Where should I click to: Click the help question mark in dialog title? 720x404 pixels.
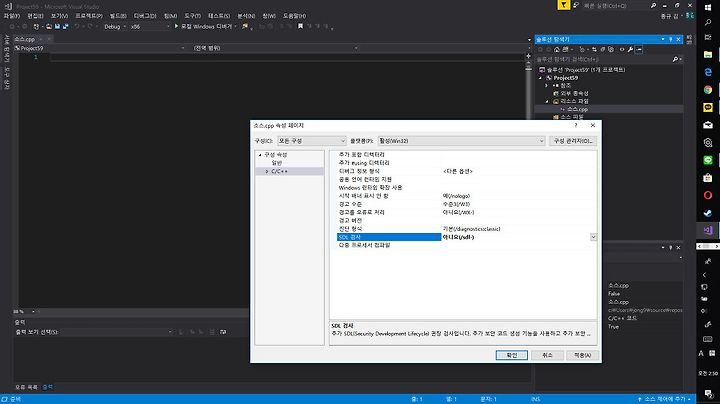click(x=576, y=125)
